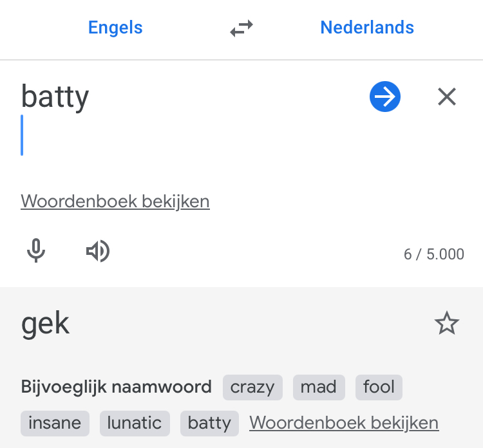483x448 pixels.
Task: Open Woordenboek bekijken link under source text
Action: (x=115, y=201)
